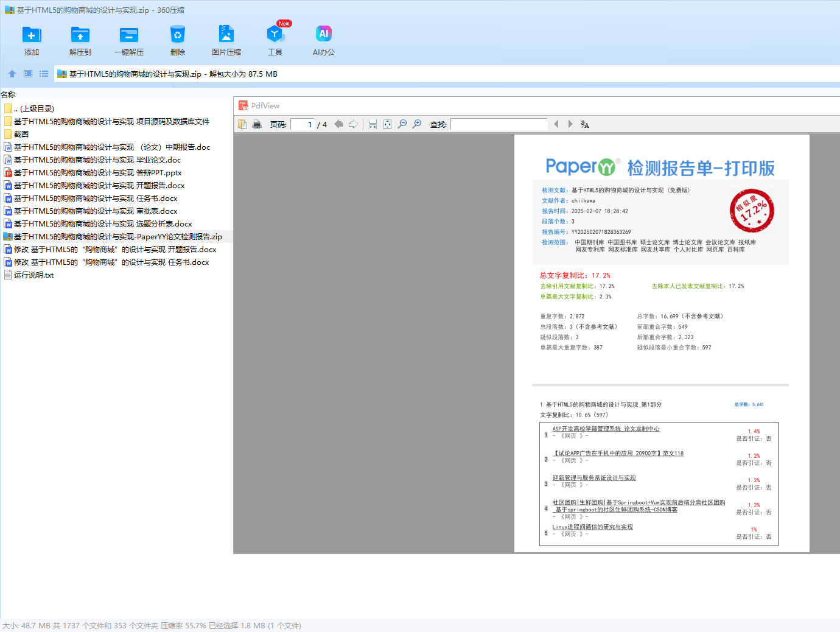The image size is (840, 632).
Task: Click the PdfView logo icon in preview header
Action: pos(243,105)
